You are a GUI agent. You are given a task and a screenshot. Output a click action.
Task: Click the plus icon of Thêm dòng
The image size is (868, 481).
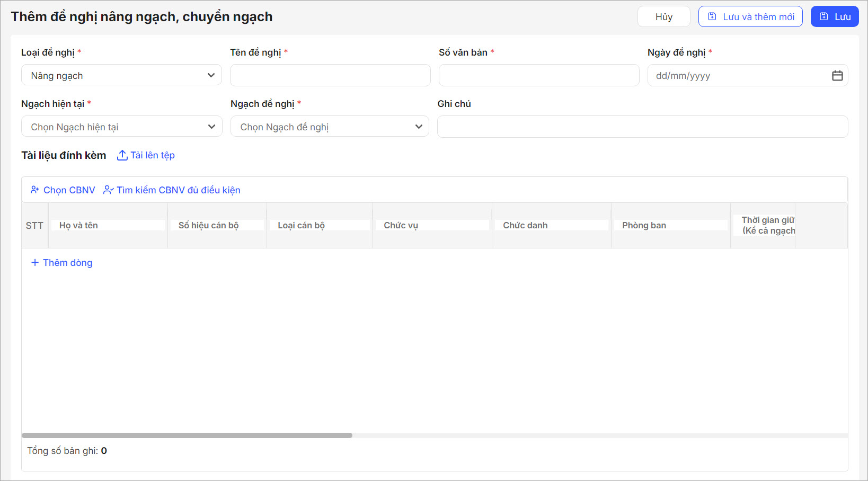[35, 263]
